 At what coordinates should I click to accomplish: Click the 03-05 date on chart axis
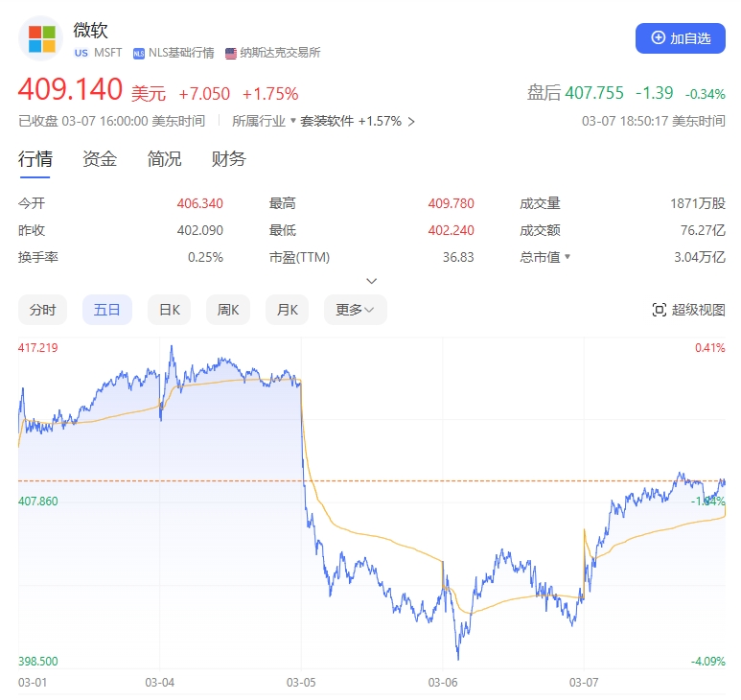(301, 683)
